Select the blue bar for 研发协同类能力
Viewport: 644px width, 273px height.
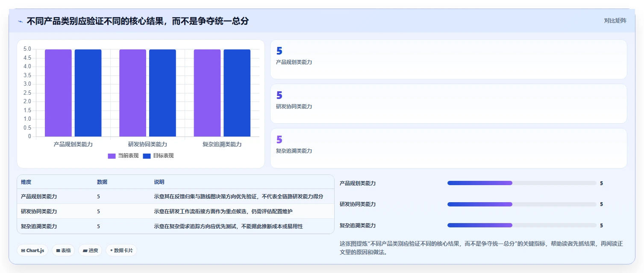tap(162, 93)
